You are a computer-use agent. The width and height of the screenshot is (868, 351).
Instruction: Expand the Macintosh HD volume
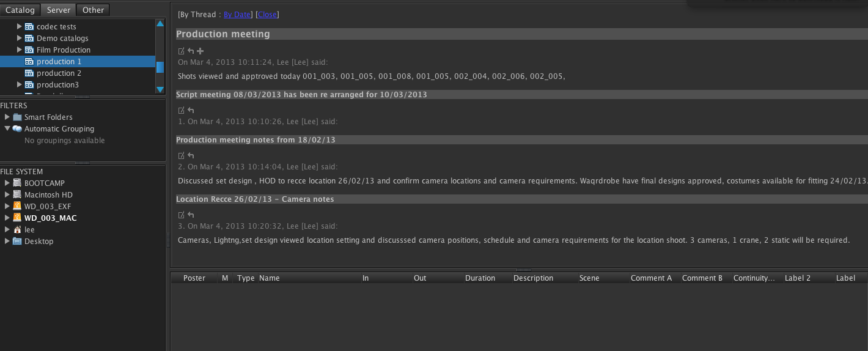tap(7, 195)
